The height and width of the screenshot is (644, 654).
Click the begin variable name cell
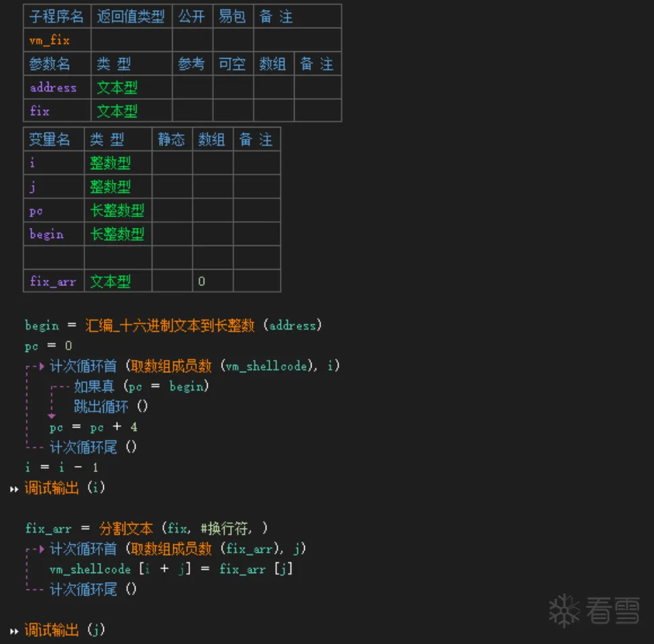click(54, 234)
